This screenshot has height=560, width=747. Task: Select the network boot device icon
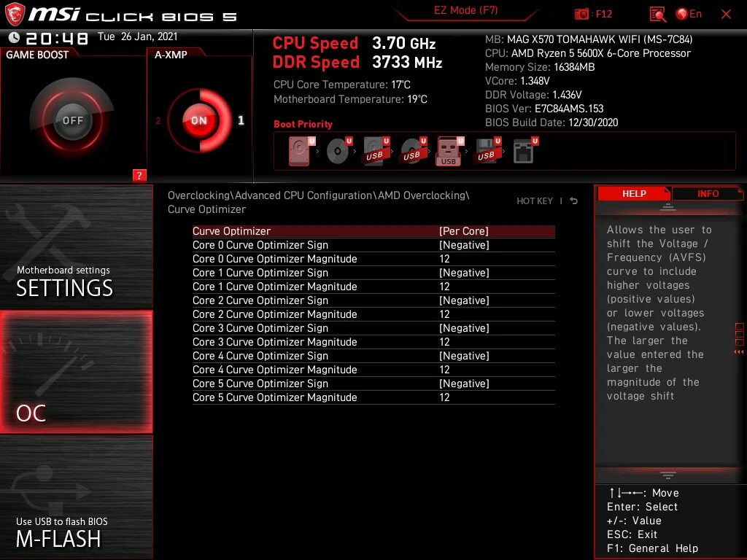tap(525, 151)
